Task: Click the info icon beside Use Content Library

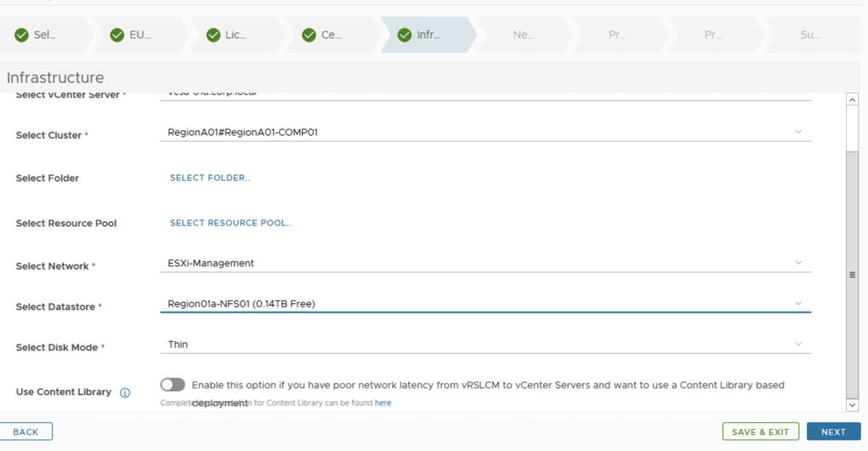Action: point(125,393)
